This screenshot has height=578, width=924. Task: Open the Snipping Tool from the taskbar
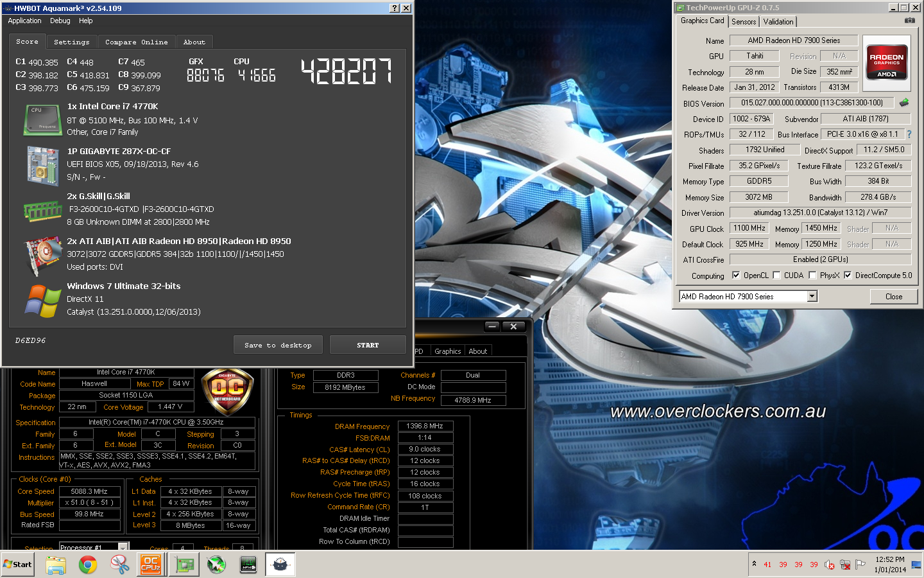point(119,565)
